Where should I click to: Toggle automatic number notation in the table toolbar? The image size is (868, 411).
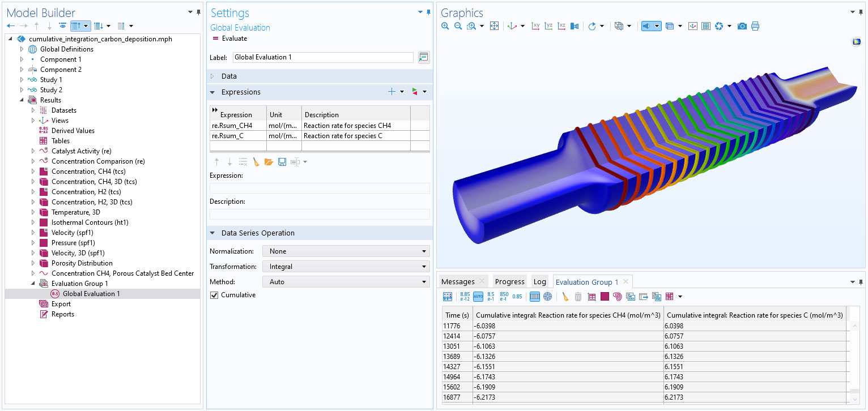click(478, 297)
